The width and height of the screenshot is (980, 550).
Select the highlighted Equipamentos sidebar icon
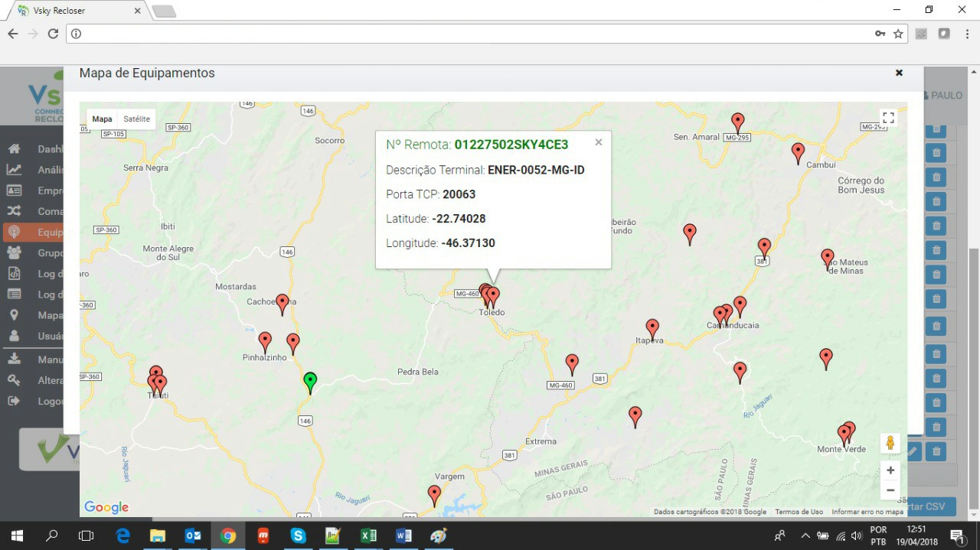(14, 233)
